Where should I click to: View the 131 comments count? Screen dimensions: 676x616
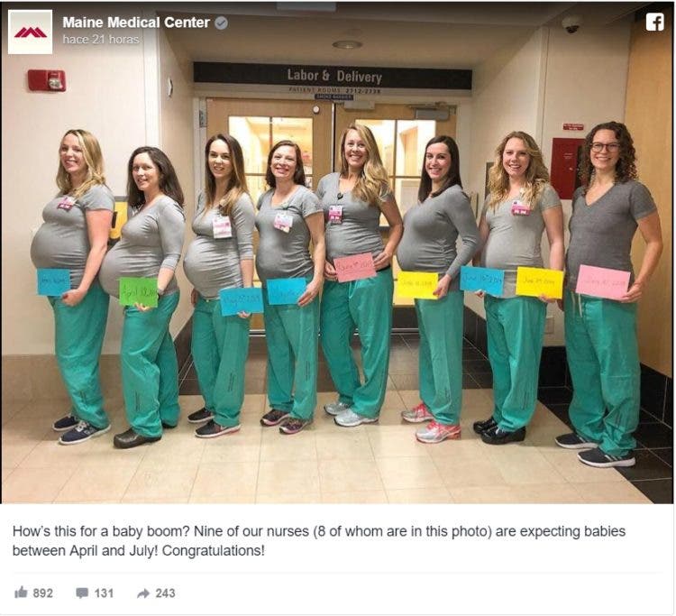[104, 593]
